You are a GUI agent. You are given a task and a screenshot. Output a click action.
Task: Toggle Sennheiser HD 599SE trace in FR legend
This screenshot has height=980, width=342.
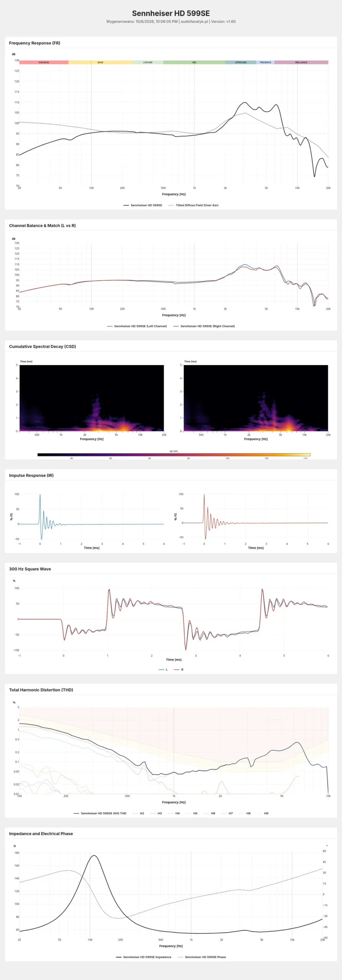pyautogui.click(x=143, y=205)
